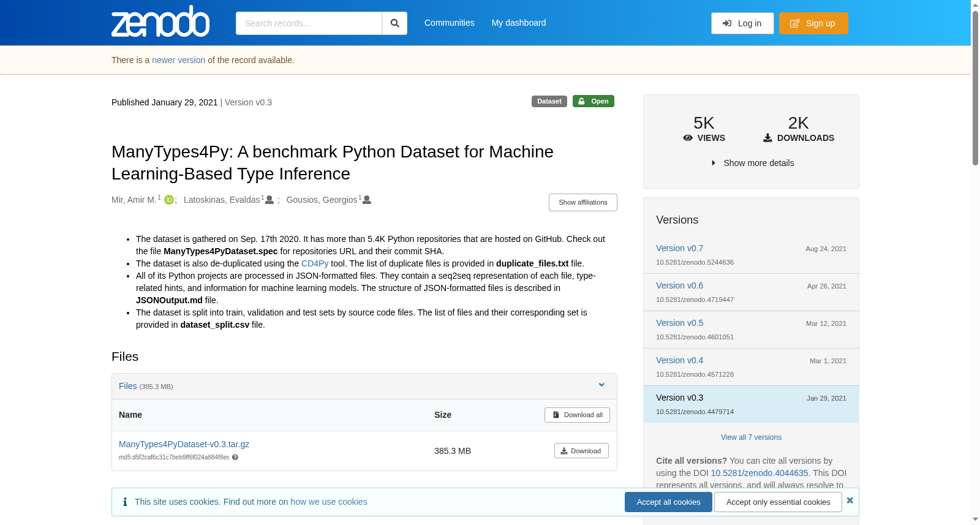Image resolution: width=980 pixels, height=525 pixels.
Task: Select the Version v0.3 entry
Action: tap(751, 404)
